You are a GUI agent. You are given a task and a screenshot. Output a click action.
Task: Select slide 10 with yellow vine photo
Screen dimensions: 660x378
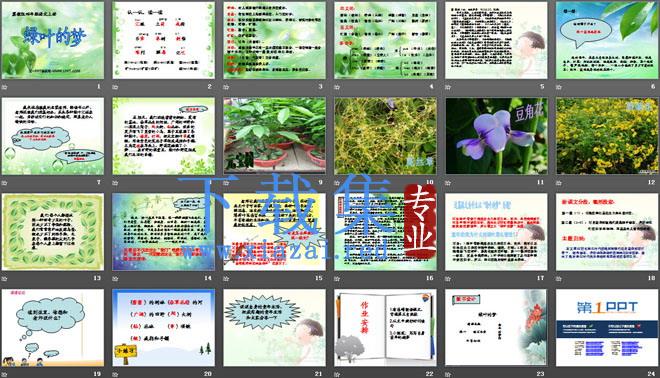(x=385, y=136)
